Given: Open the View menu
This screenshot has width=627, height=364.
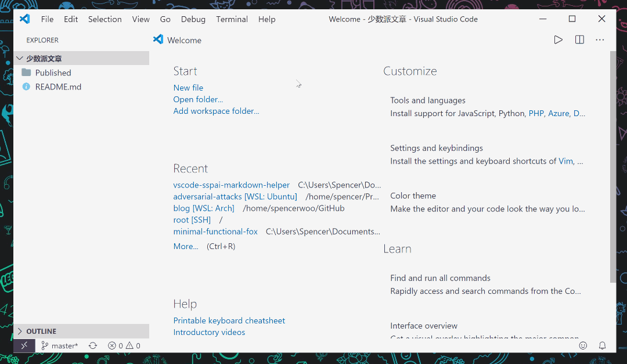Looking at the screenshot, I should pos(140,19).
